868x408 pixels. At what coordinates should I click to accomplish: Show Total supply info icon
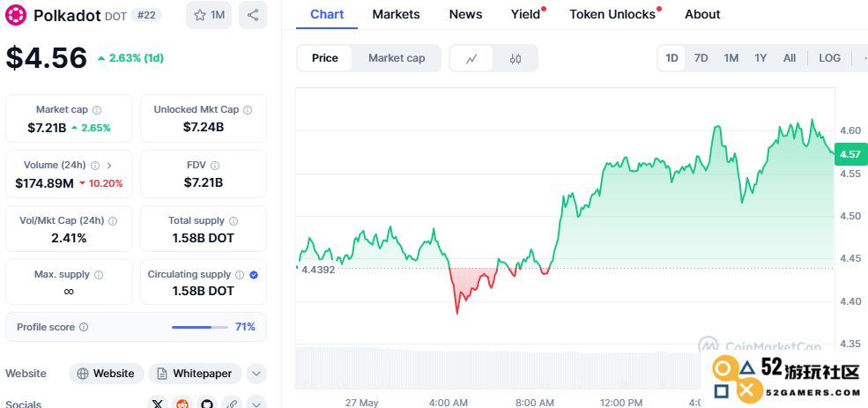(233, 220)
